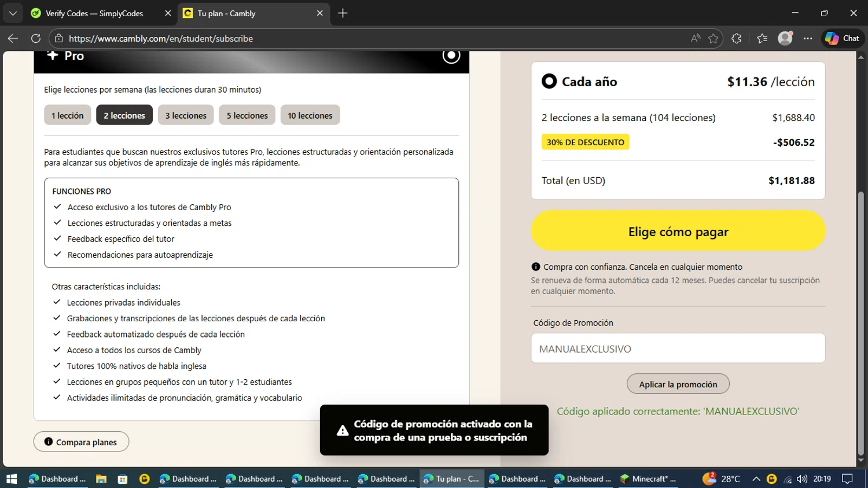
Task: Open Microsoft Store from the taskbar
Action: (123, 479)
